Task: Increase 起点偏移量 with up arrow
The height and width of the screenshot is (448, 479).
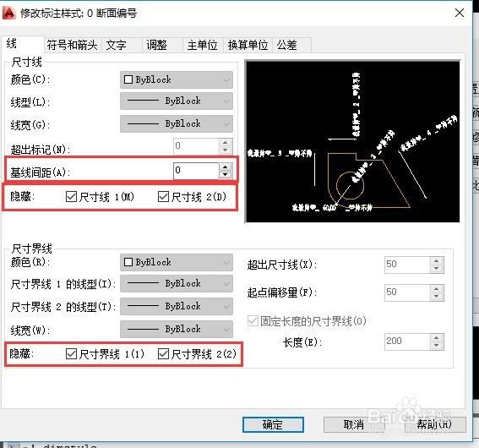Action: click(x=437, y=288)
